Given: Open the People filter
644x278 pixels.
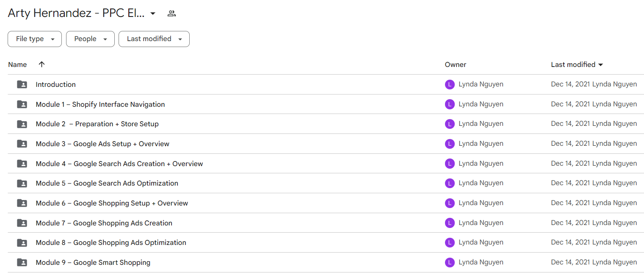Looking at the screenshot, I should (90, 39).
